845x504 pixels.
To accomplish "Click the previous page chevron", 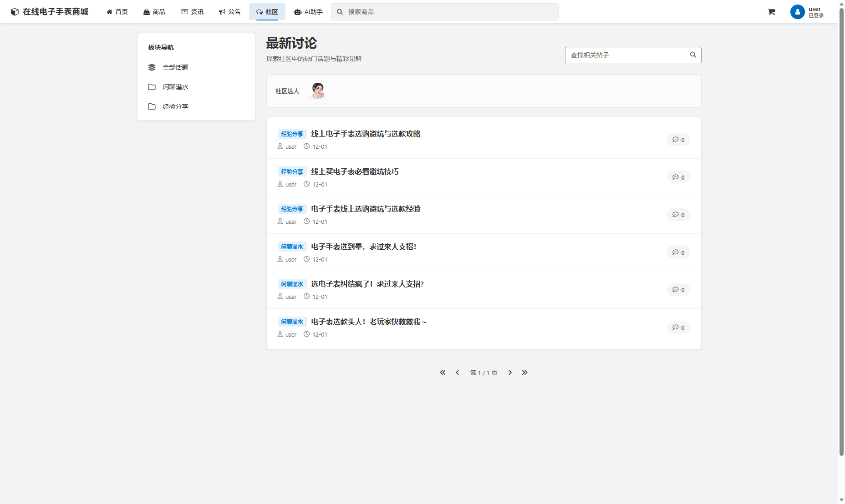I will 457,372.
